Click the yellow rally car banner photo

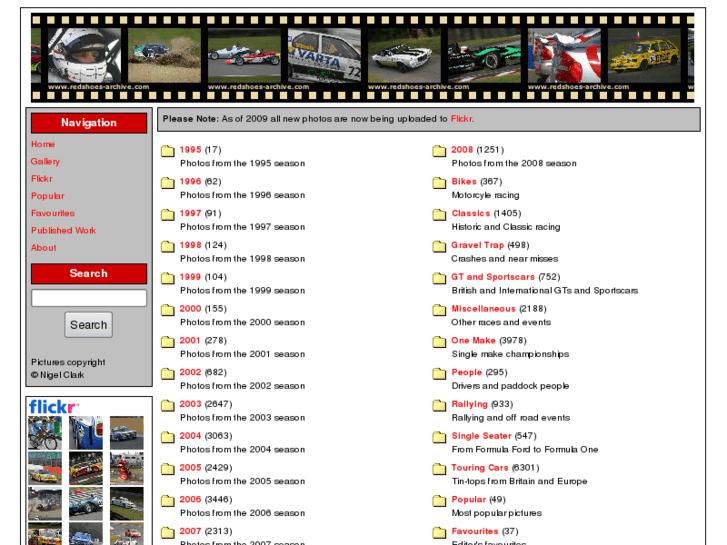pyautogui.click(x=644, y=55)
